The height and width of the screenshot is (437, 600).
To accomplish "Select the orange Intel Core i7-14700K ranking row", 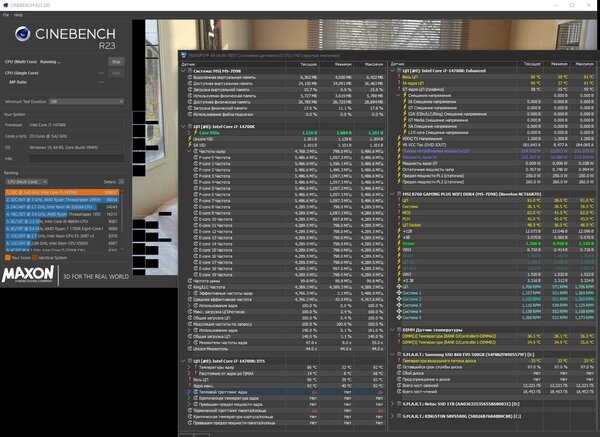I will tap(62, 192).
